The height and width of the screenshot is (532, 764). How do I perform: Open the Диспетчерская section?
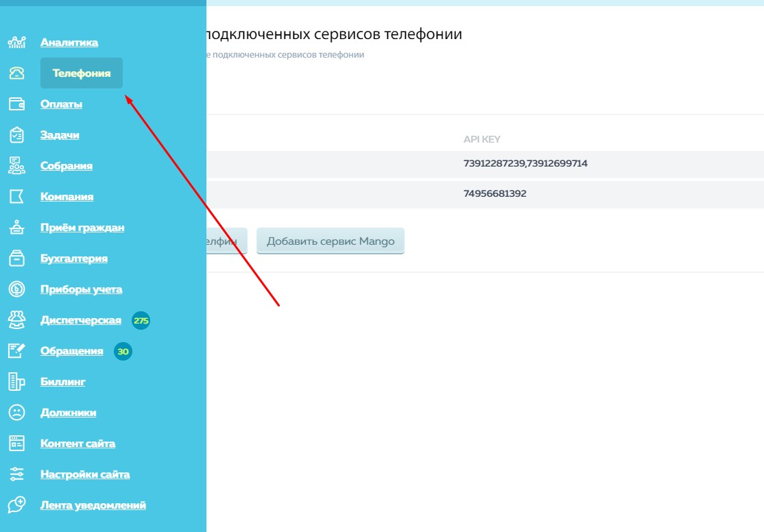(81, 320)
